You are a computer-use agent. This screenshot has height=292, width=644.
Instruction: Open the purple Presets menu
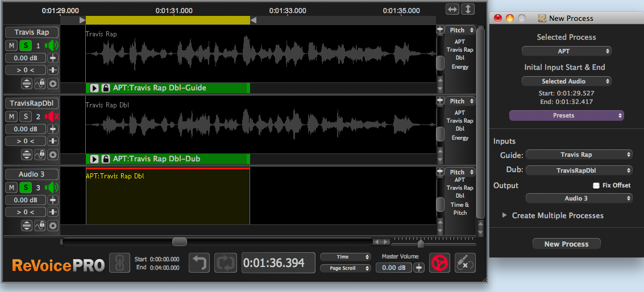(566, 115)
